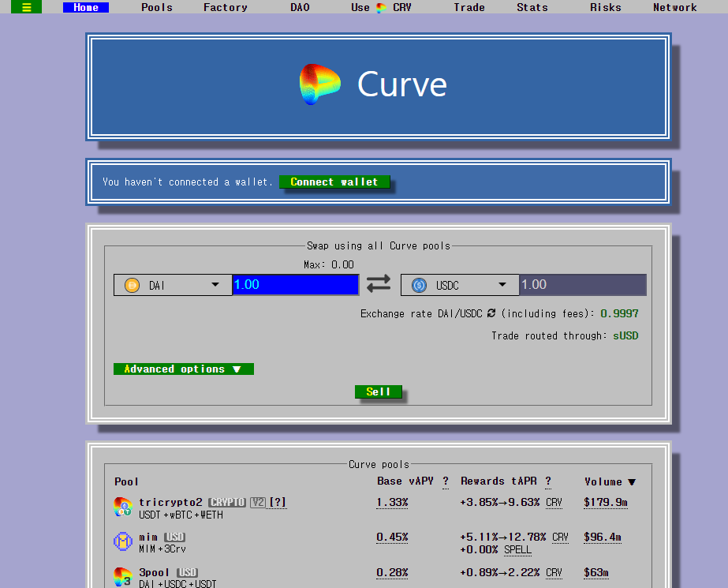This screenshot has width=728, height=588.
Task: Click the 3pool CRV rewards label
Action: [x=554, y=573]
